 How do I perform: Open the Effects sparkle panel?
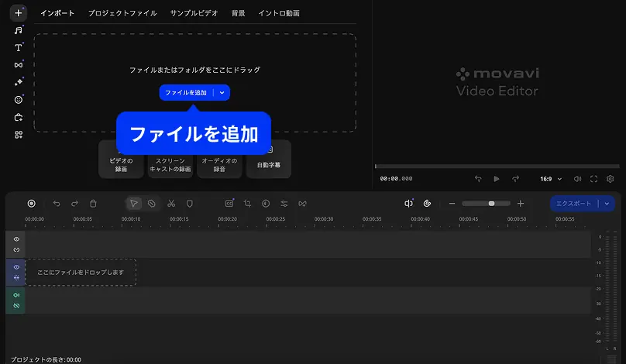(x=19, y=82)
